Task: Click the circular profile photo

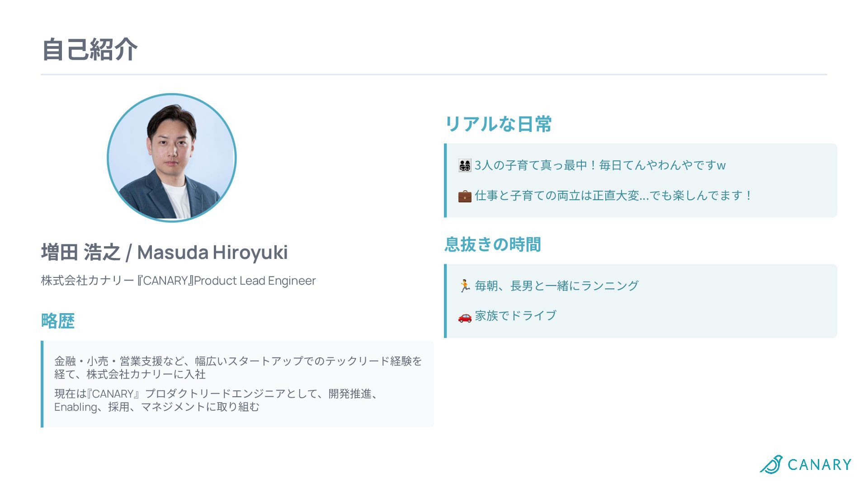Action: tap(172, 158)
